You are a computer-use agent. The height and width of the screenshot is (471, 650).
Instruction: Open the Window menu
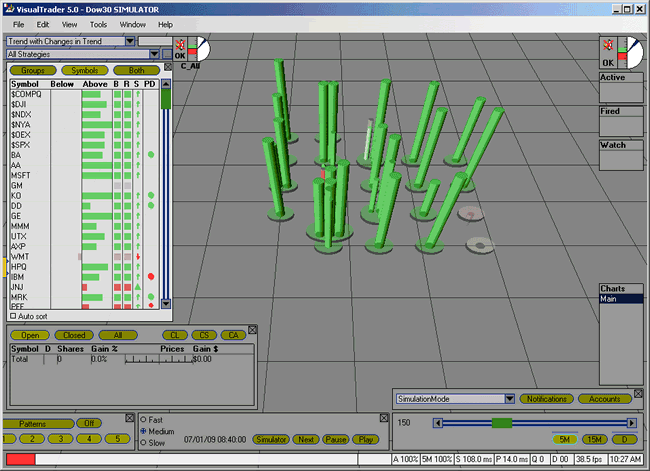[133, 24]
